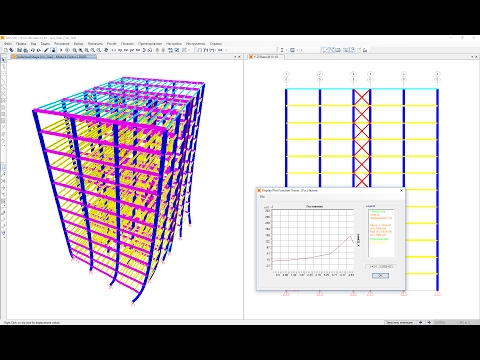Click the coordinate readout field in dialog
480x360 pixels.
tap(381, 267)
